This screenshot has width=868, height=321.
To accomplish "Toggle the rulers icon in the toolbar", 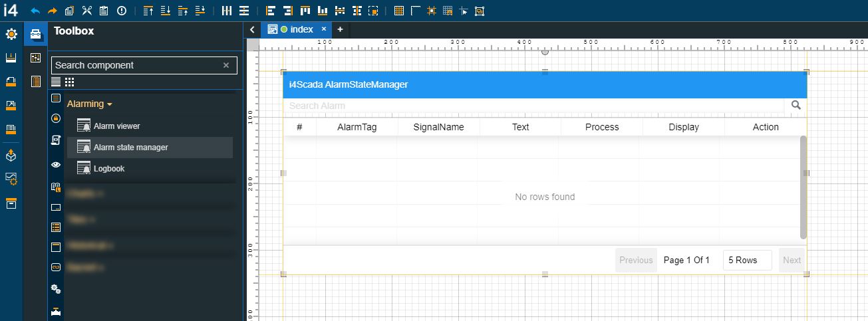I will coord(416,11).
